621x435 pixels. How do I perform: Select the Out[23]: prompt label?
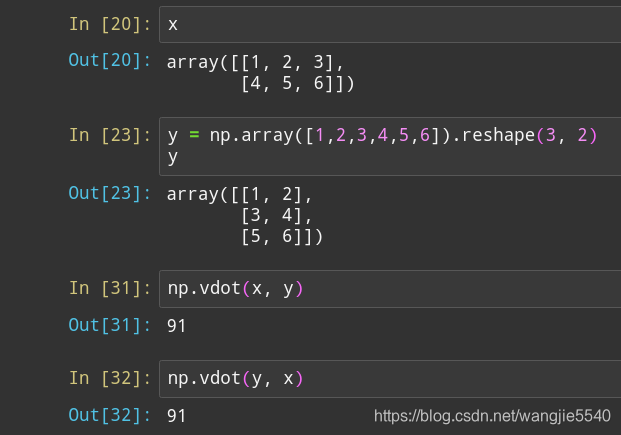tap(110, 193)
